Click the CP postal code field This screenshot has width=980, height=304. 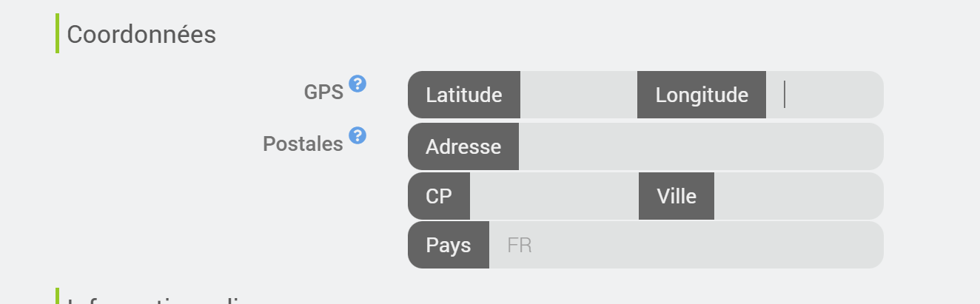tap(554, 196)
